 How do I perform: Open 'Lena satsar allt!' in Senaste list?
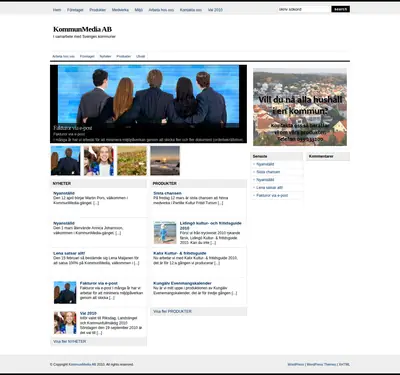point(270,188)
